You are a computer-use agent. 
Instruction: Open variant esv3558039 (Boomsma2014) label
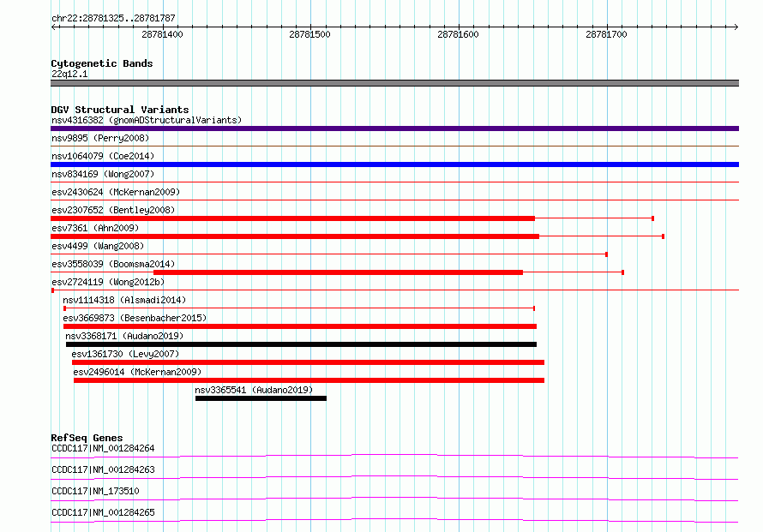(x=113, y=264)
